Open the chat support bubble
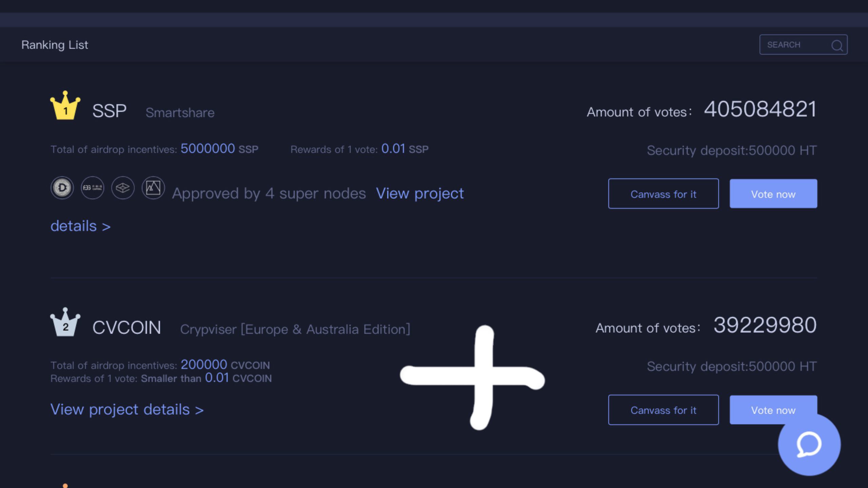The height and width of the screenshot is (488, 868). coord(809,444)
